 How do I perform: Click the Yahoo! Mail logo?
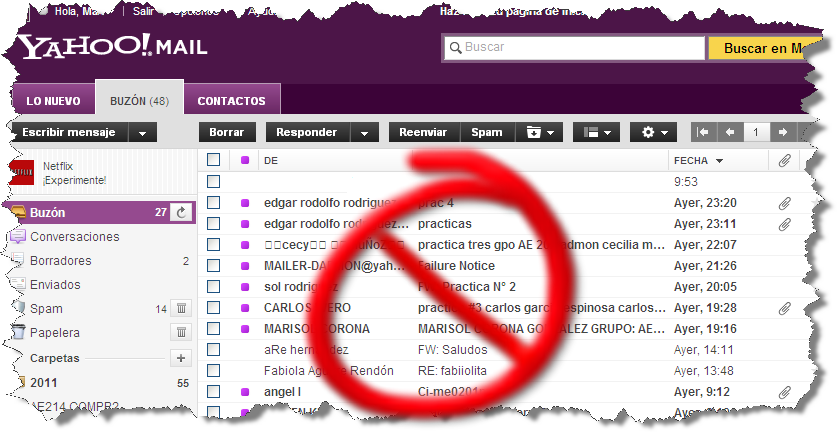coord(113,47)
